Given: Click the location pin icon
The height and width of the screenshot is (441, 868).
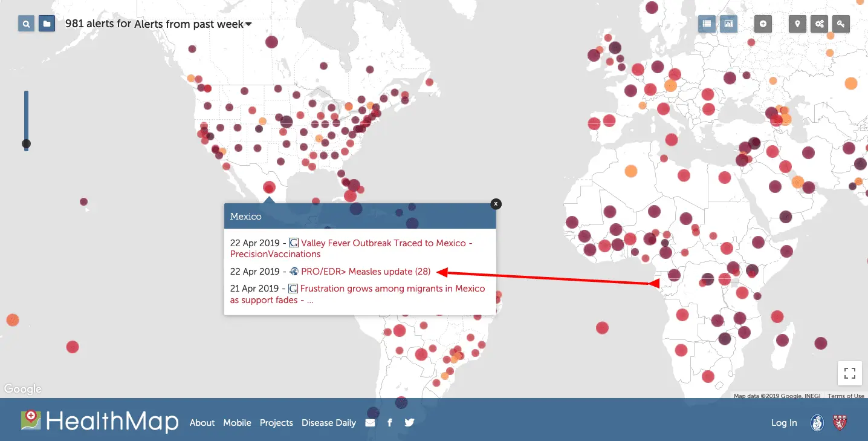Looking at the screenshot, I should point(798,24).
